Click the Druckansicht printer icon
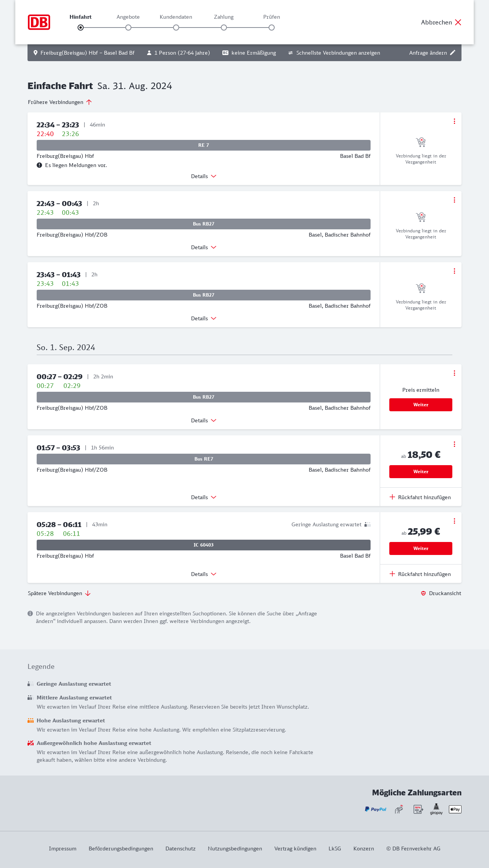Image resolution: width=489 pixels, height=868 pixels. point(423,593)
